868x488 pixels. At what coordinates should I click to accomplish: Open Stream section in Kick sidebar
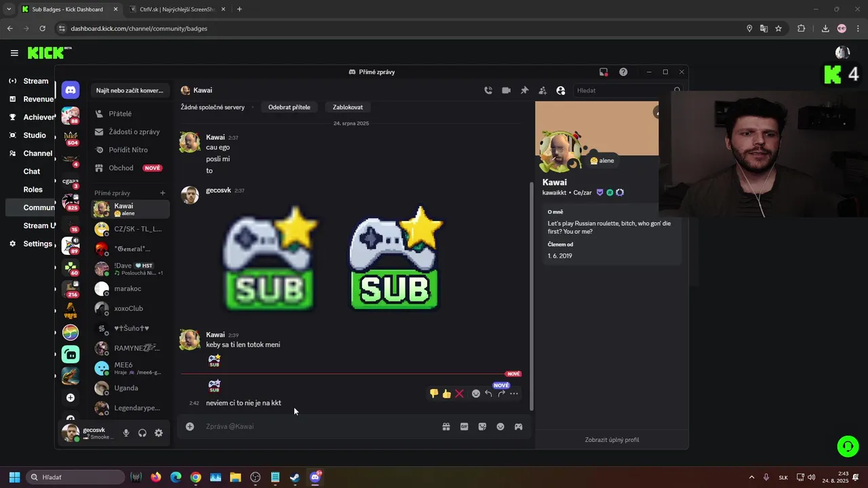pyautogui.click(x=30, y=81)
